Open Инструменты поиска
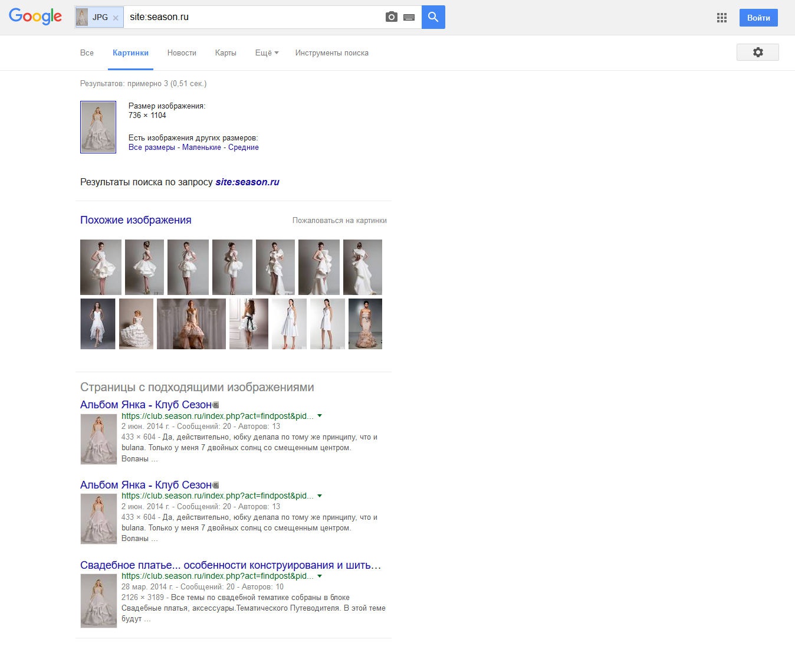Viewport: 795px width, 672px height. (332, 53)
